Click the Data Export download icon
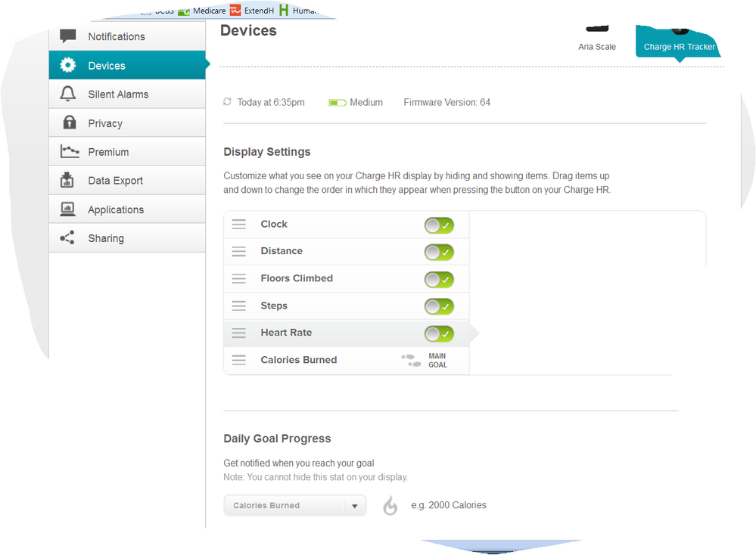 67,180
